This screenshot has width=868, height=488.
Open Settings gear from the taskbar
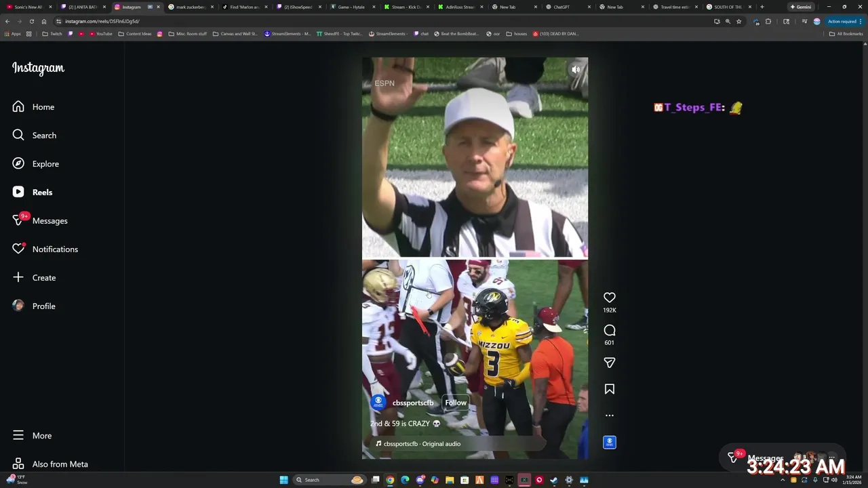click(569, 480)
